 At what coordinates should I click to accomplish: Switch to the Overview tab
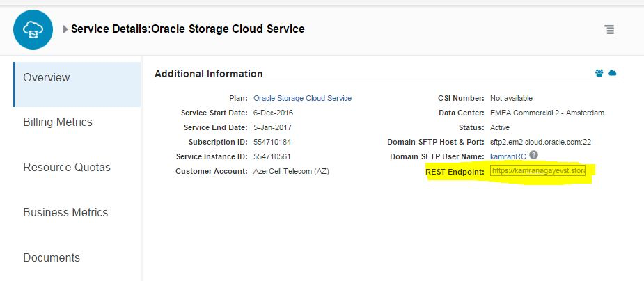pos(47,77)
